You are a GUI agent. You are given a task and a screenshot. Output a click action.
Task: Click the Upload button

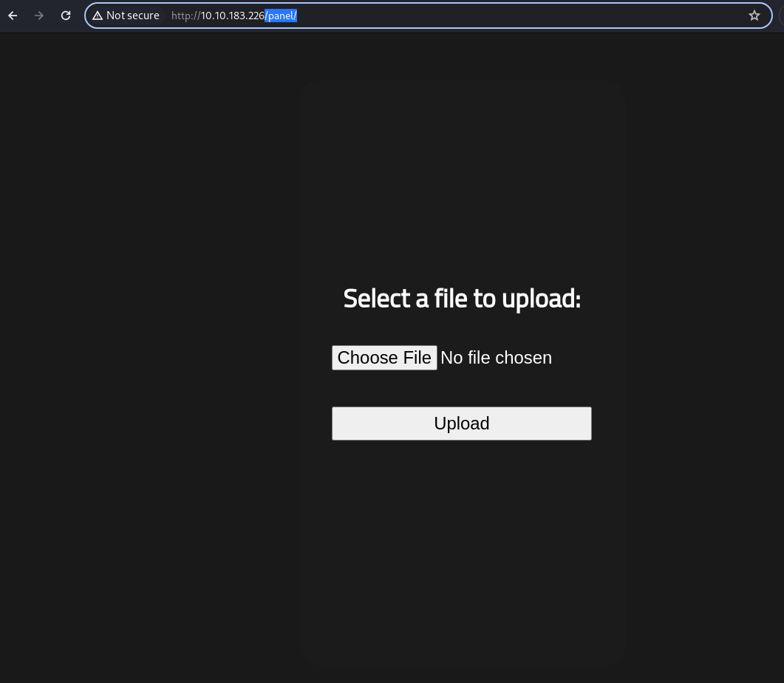click(462, 424)
